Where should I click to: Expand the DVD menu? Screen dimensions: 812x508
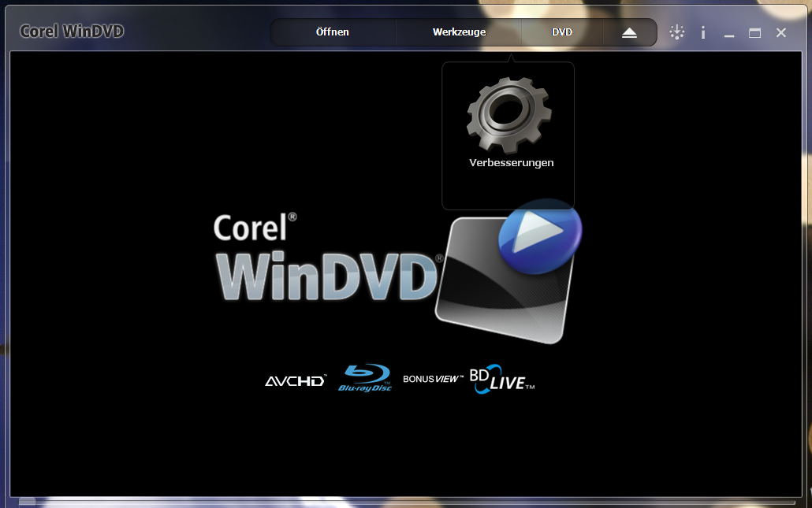pos(562,32)
